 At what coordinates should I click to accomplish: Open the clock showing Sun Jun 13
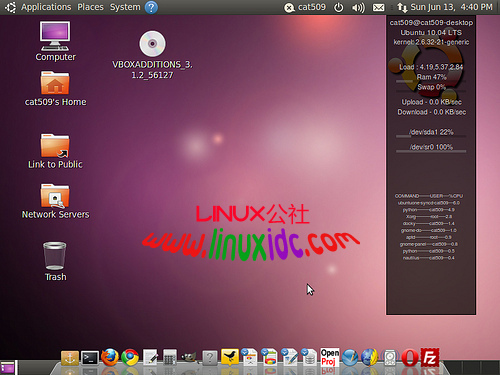451,7
